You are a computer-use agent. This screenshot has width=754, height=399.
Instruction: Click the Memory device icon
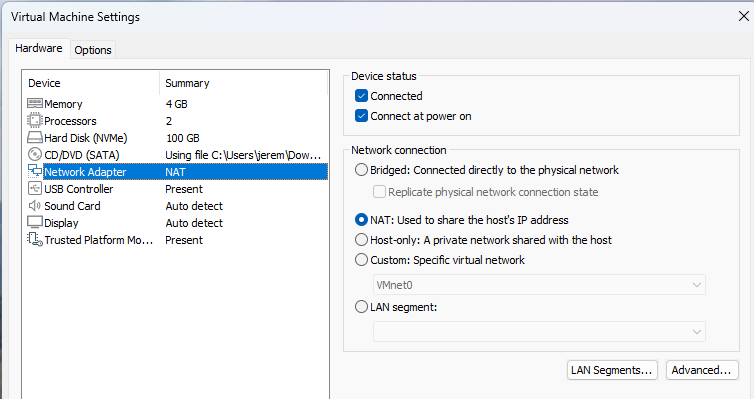pos(35,103)
